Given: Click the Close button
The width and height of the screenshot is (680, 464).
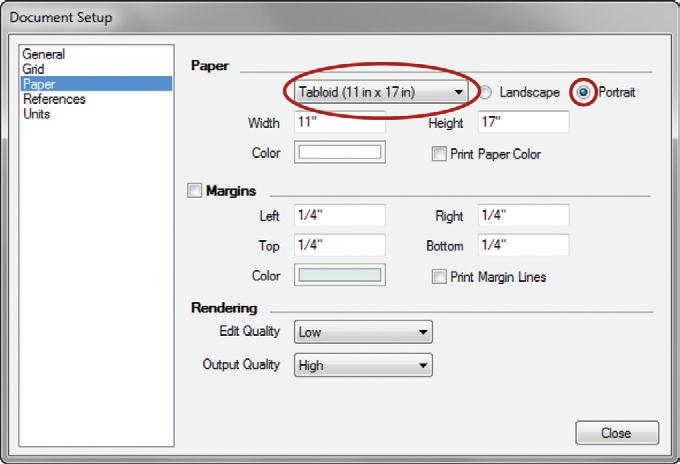Looking at the screenshot, I should (617, 433).
